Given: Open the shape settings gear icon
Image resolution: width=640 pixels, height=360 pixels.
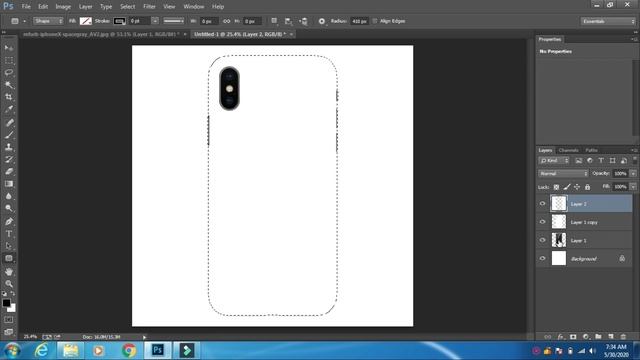Looking at the screenshot, I should click(322, 21).
